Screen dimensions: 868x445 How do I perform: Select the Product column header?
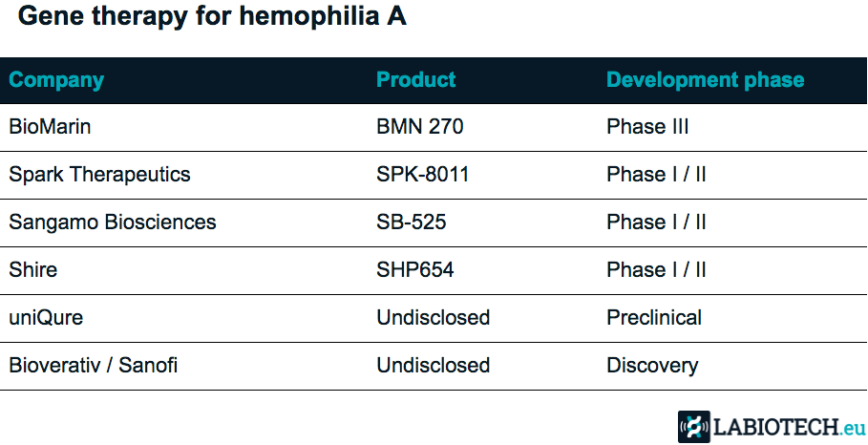tap(415, 79)
